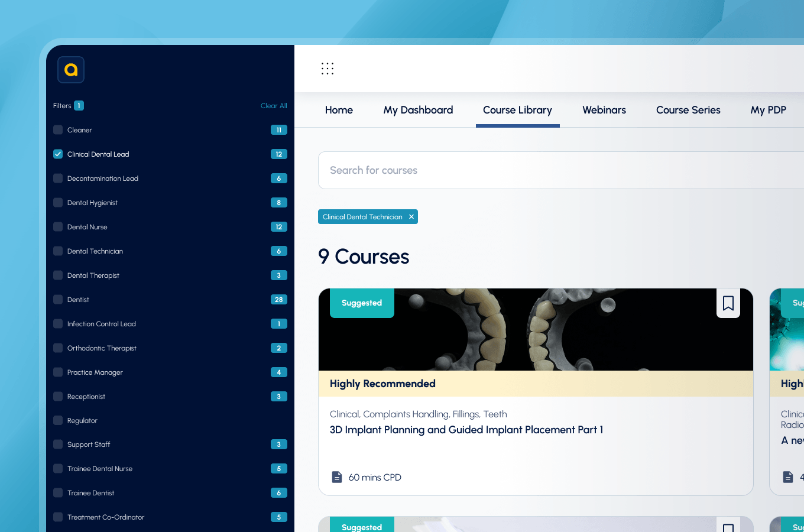Click the count badge 28 beside Dentist

click(279, 300)
